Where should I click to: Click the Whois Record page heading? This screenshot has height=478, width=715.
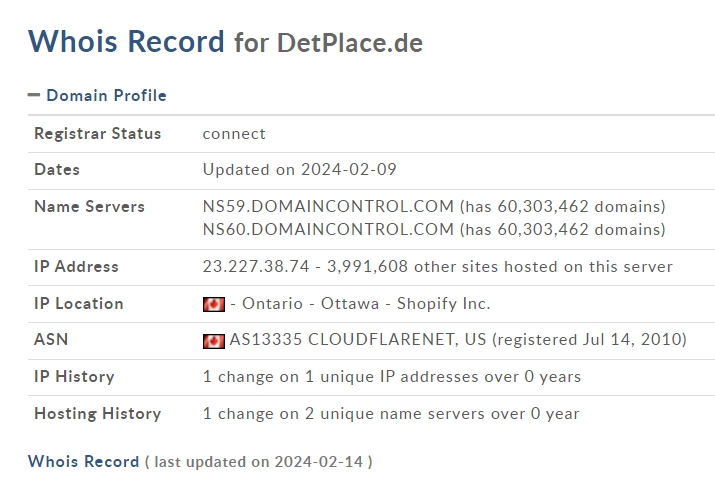pyautogui.click(x=126, y=42)
